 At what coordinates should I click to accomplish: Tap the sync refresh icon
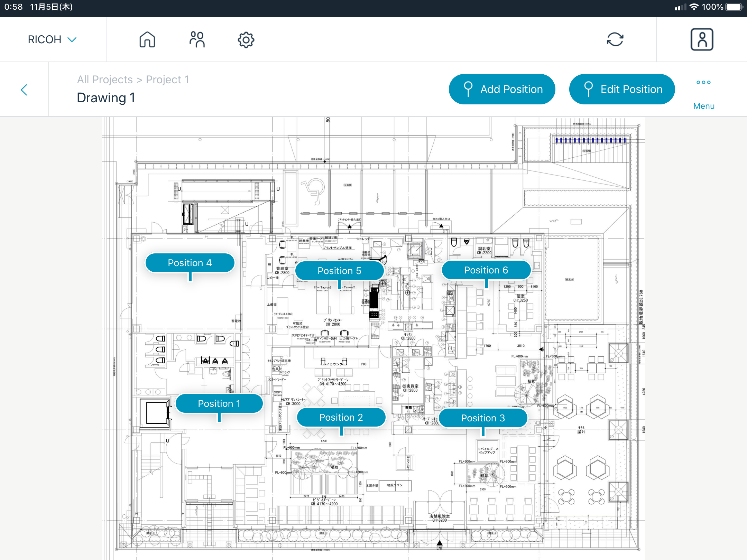click(615, 39)
